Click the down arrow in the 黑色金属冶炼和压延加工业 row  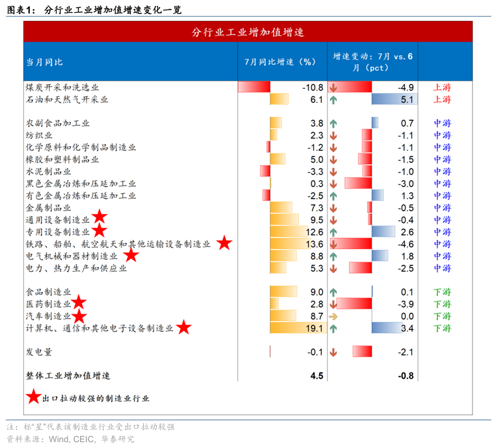(333, 184)
